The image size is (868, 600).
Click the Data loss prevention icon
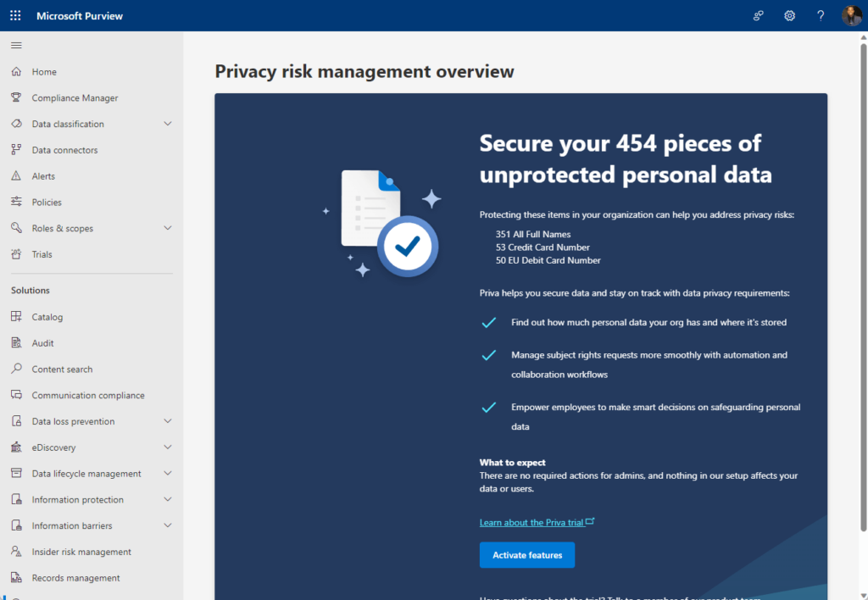coord(16,420)
